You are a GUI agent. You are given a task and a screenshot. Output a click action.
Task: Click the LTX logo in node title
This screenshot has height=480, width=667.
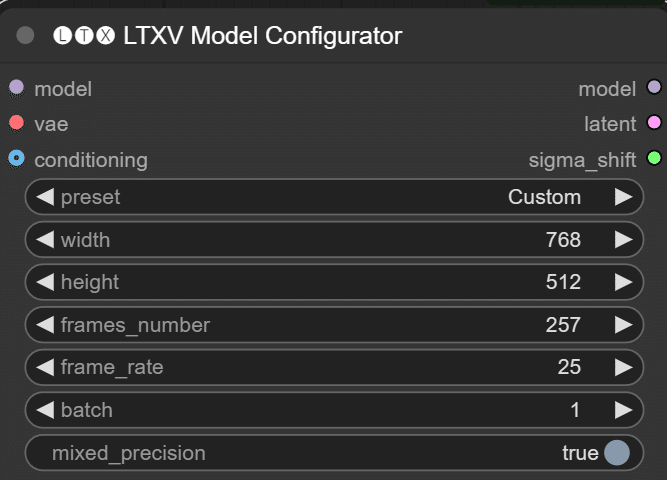(x=84, y=36)
